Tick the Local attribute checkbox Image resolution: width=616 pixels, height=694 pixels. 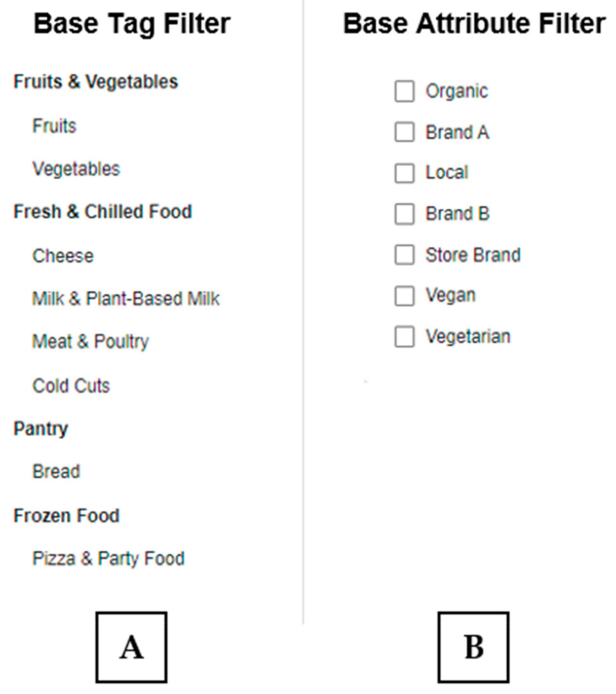click(404, 173)
